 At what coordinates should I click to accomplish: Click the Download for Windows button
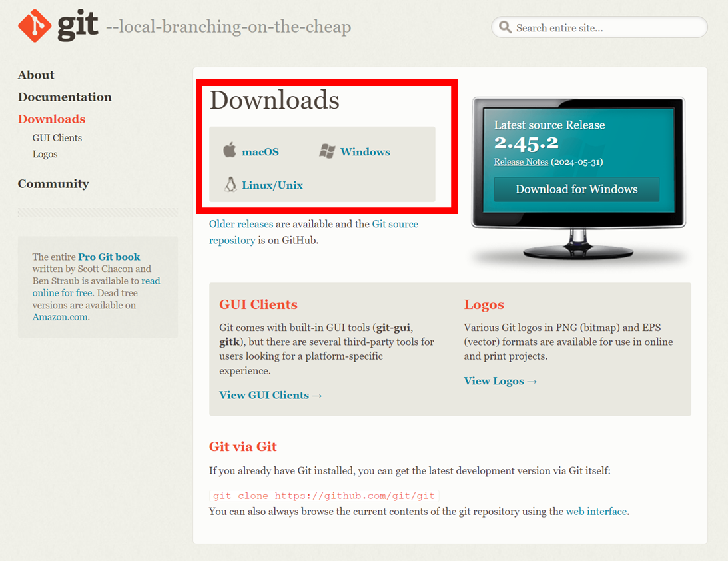[577, 189]
